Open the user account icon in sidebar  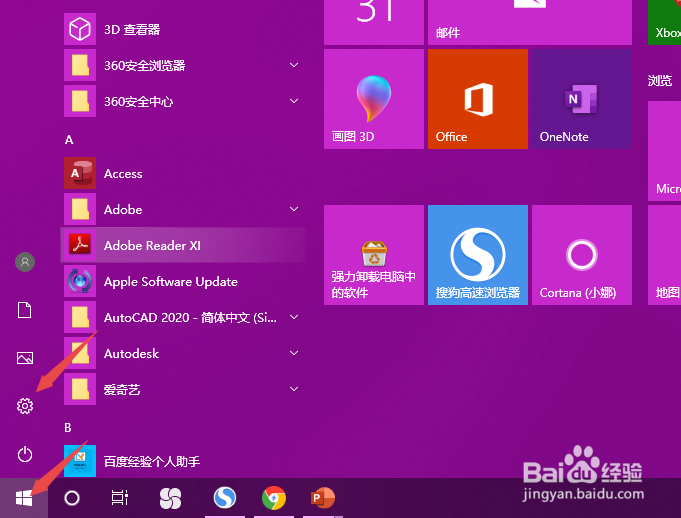click(x=25, y=262)
